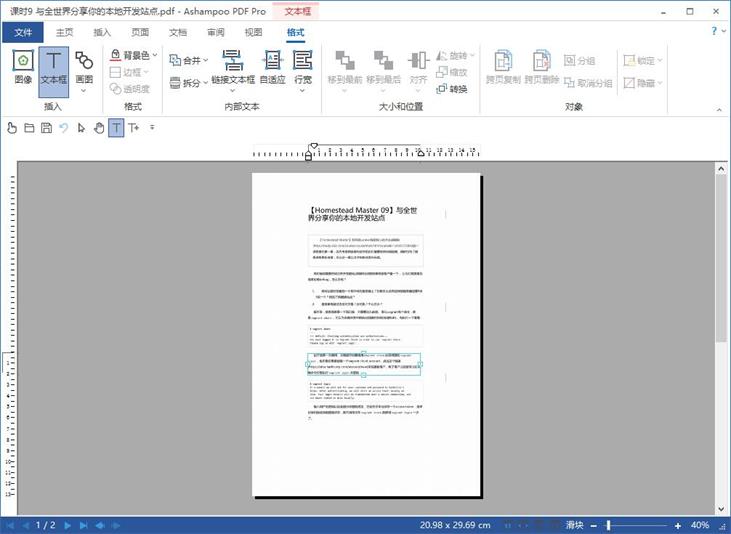Select the 文本框 text box tool in ribbon

[x=54, y=71]
